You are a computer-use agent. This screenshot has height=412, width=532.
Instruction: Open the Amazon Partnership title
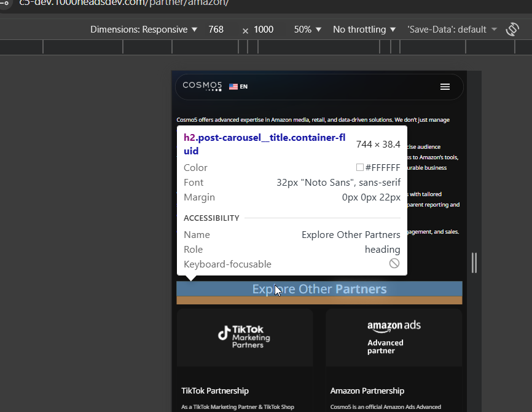[367, 390]
